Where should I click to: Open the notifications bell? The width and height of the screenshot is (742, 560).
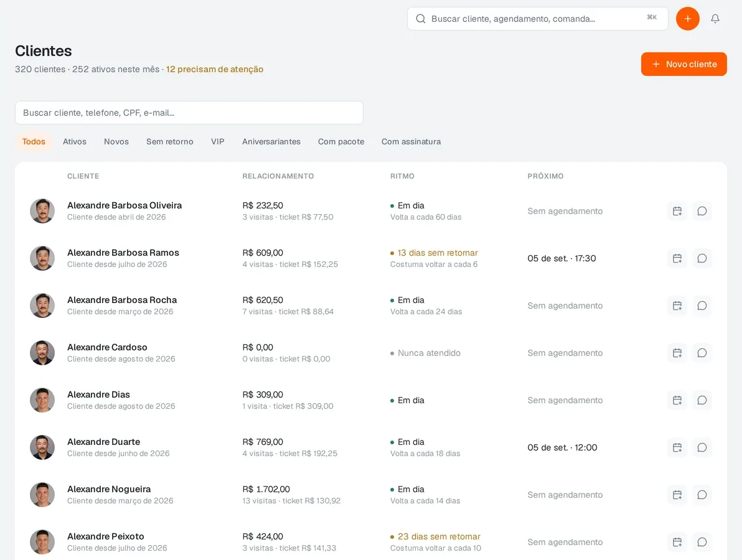(715, 19)
